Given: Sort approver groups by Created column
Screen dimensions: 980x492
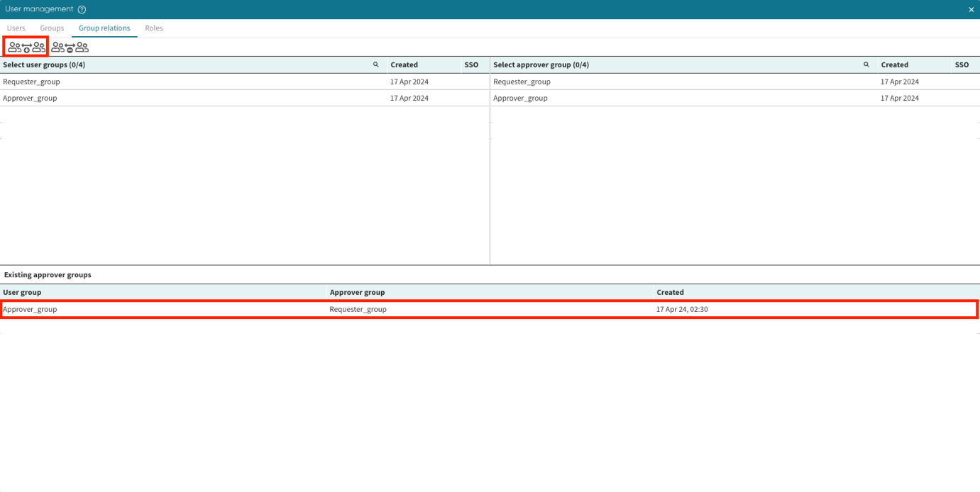Looking at the screenshot, I should (x=895, y=65).
